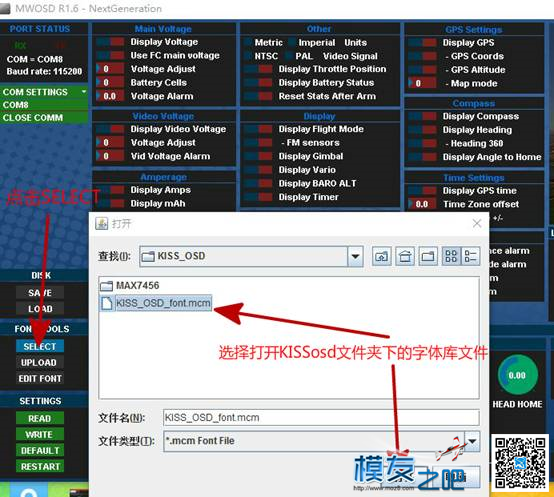Adjust main Voltage Alarm value

coord(110,96)
